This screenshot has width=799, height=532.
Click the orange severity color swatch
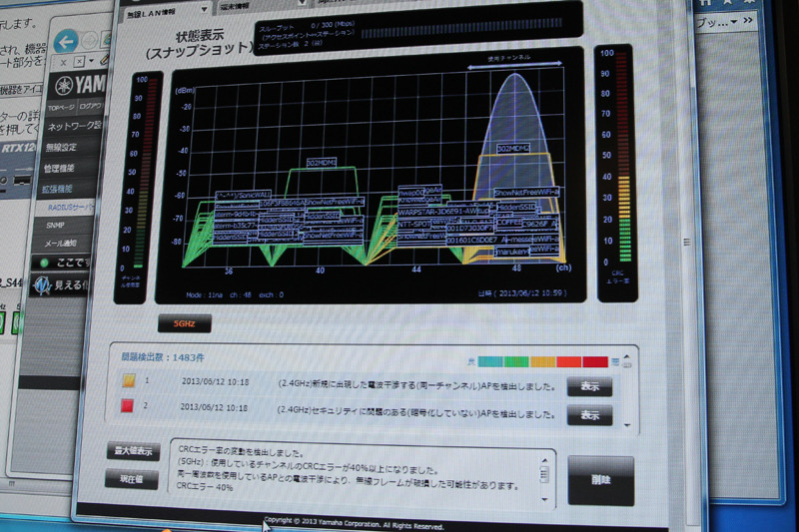[542, 362]
